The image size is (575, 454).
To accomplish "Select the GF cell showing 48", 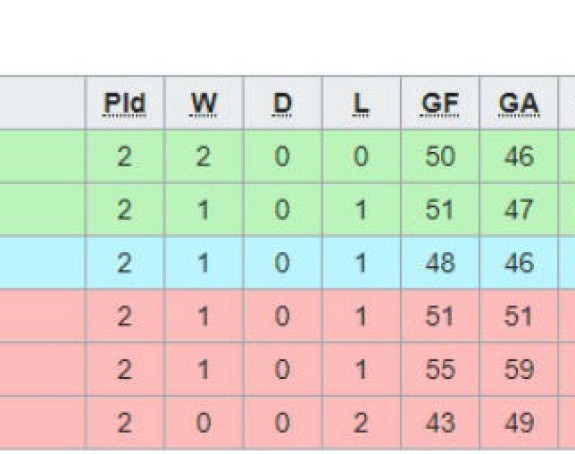I will click(440, 263).
